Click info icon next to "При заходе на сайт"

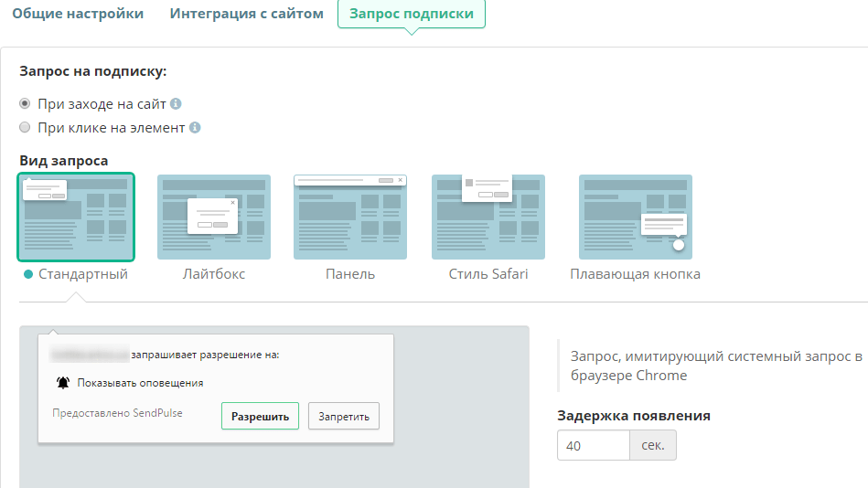point(176,104)
